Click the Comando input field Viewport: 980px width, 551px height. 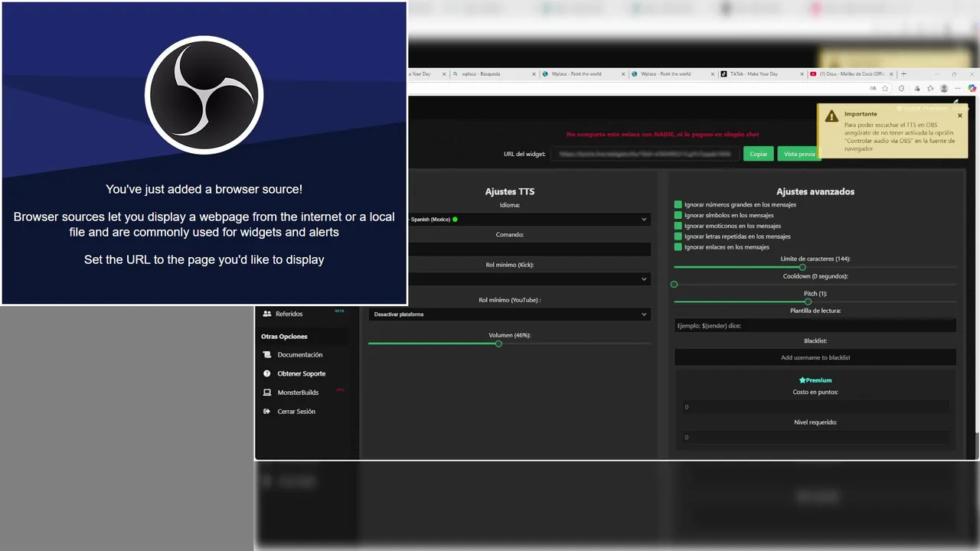[x=529, y=249]
